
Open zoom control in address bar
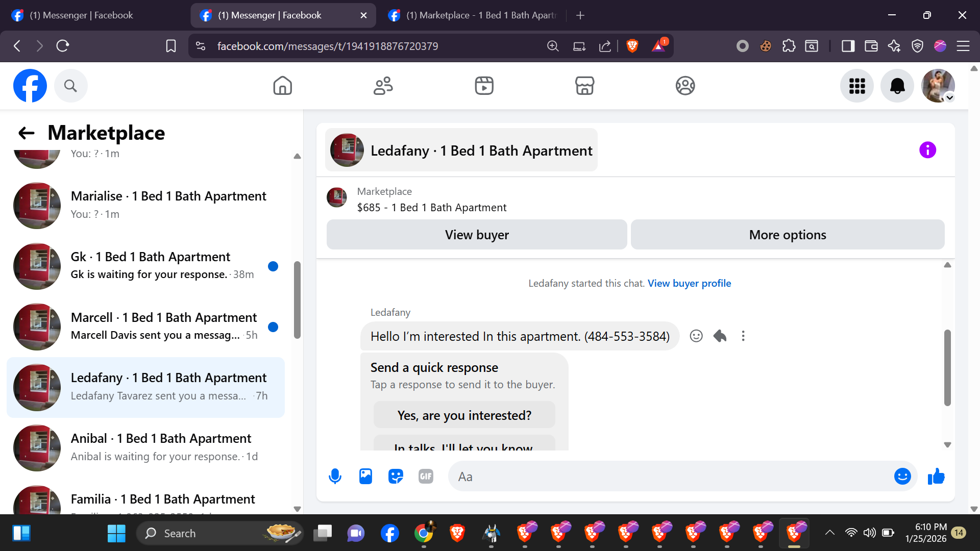point(553,46)
